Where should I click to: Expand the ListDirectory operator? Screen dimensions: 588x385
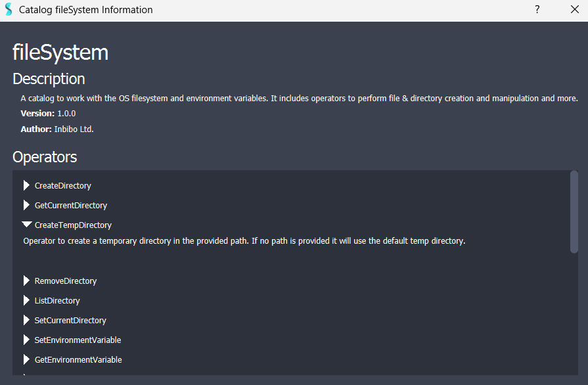click(26, 300)
